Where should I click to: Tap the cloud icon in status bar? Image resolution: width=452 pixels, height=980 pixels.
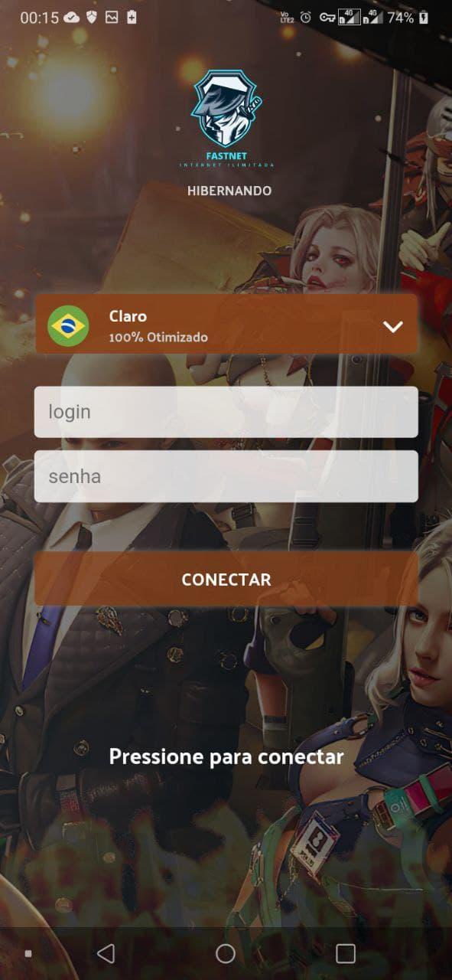(73, 18)
